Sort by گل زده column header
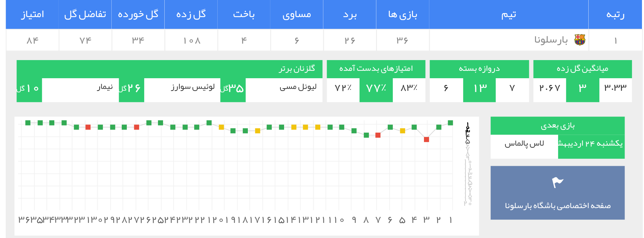Image resolution: width=644 pixels, height=238 pixels. click(191, 14)
